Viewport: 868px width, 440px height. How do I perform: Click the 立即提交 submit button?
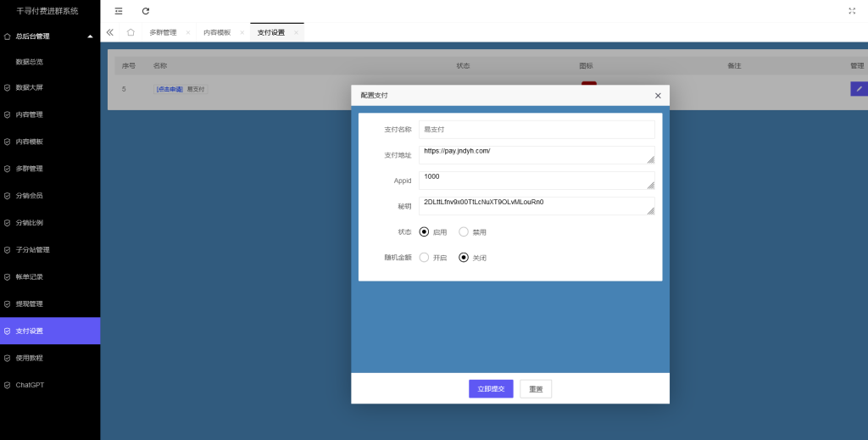point(491,388)
